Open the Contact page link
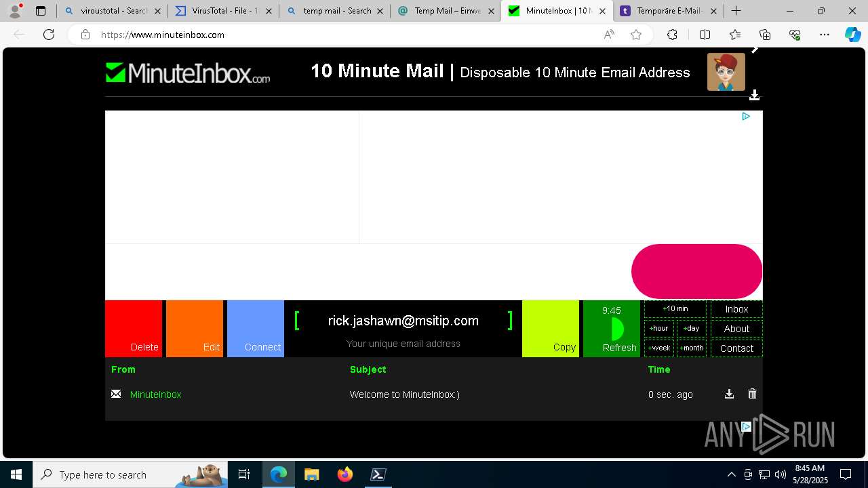868x488 pixels. coord(736,348)
